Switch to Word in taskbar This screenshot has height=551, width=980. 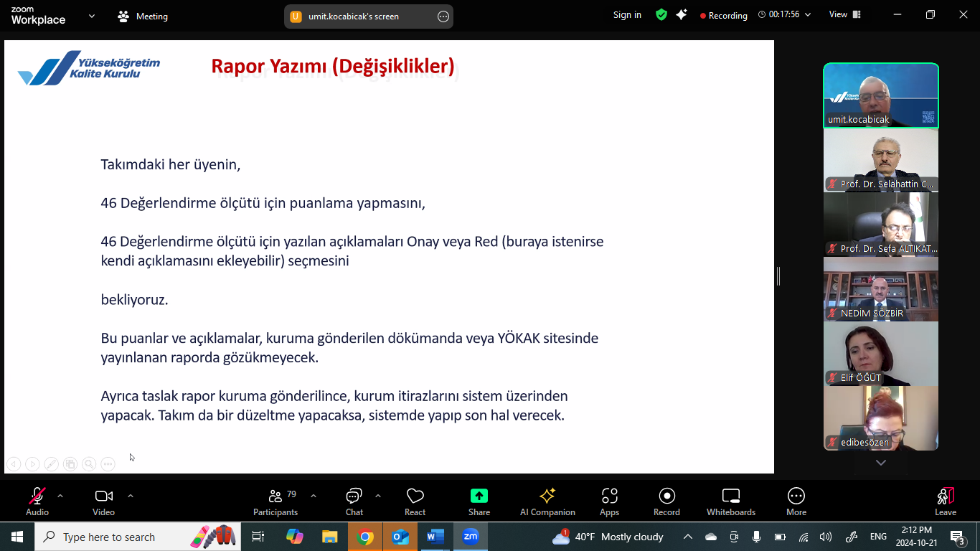(x=435, y=537)
